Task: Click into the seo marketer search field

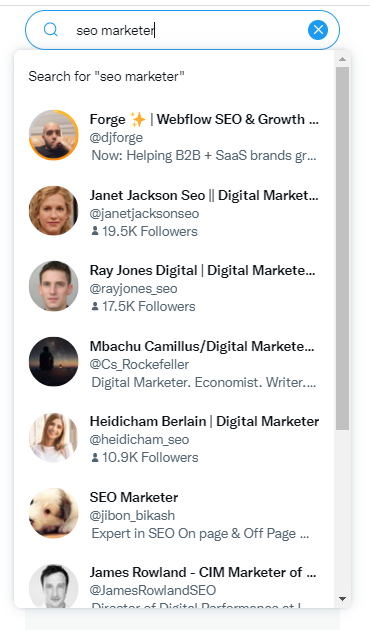Action: [182, 30]
